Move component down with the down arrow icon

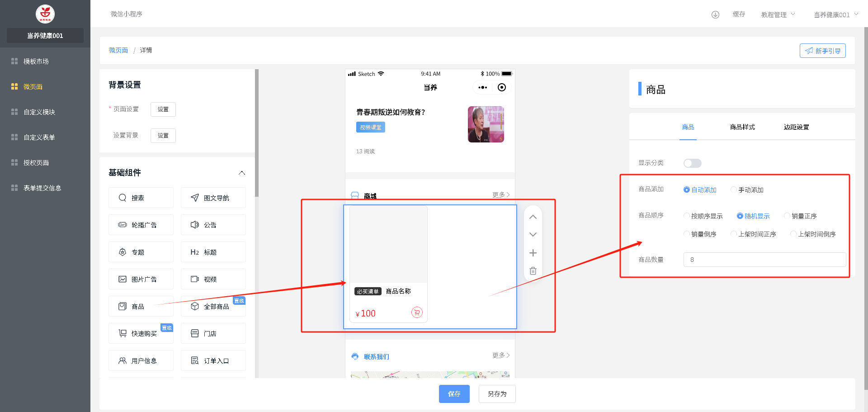[x=533, y=235]
